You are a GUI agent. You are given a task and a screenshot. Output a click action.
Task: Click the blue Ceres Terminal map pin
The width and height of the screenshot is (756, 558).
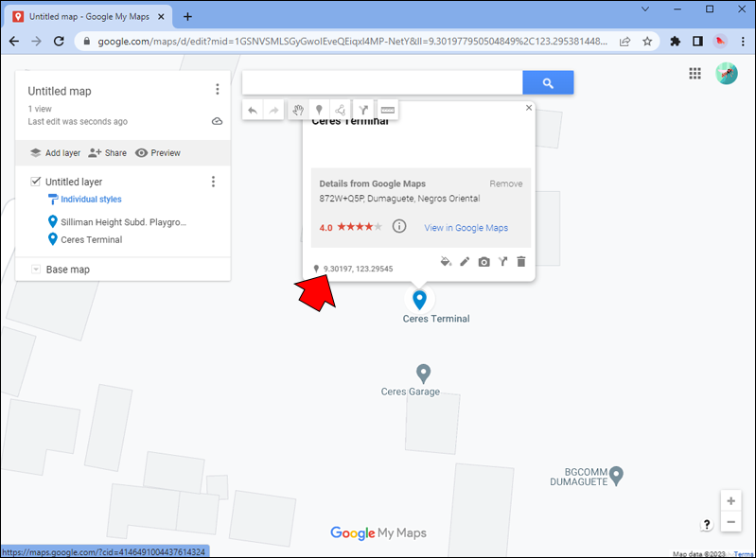coord(419,300)
